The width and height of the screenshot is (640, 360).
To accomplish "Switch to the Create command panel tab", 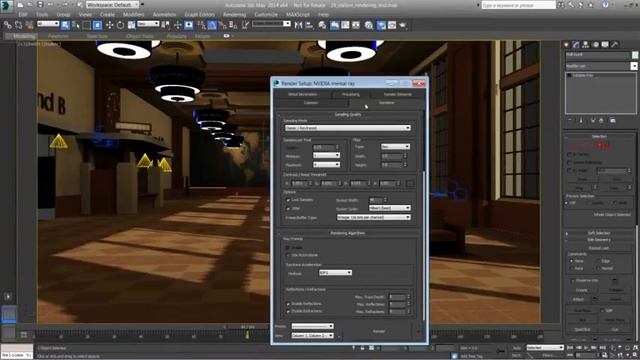I will 566,44.
